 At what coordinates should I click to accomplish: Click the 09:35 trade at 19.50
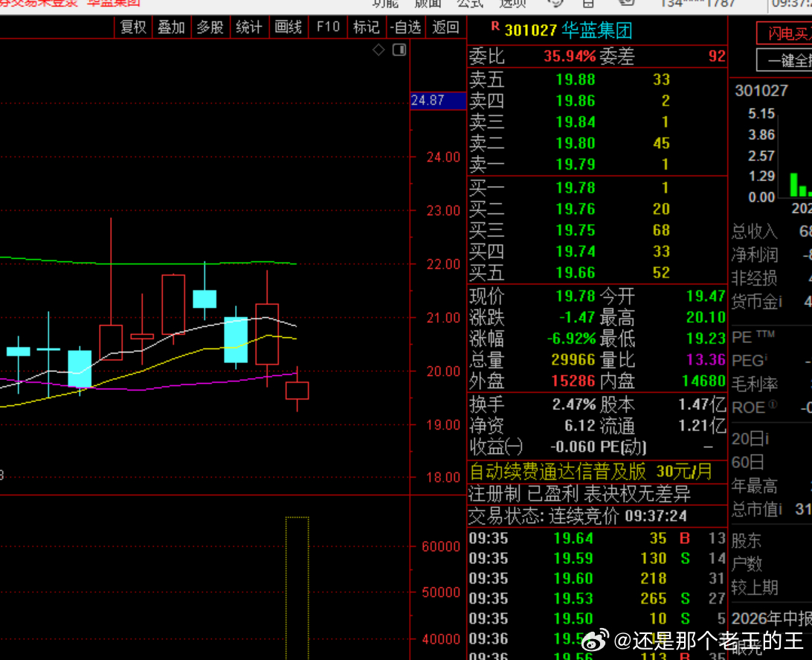click(598, 618)
